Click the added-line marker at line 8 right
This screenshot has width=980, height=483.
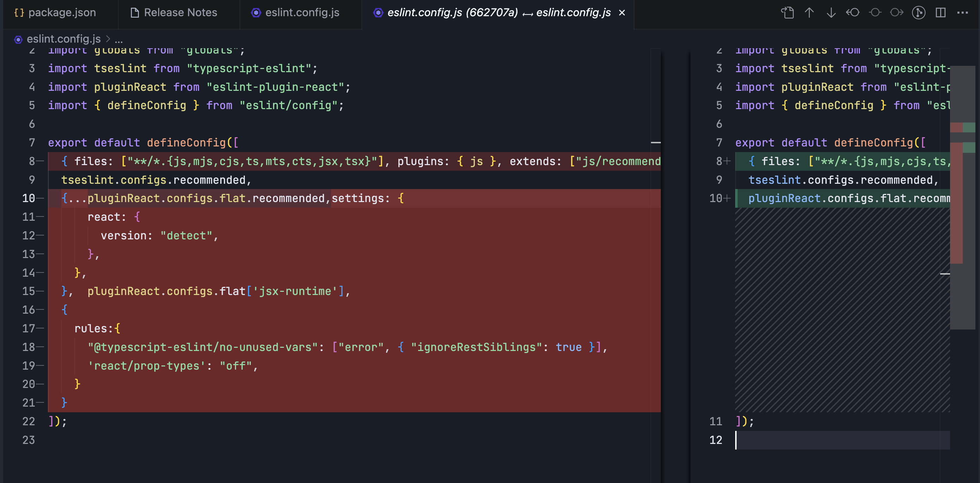point(727,161)
